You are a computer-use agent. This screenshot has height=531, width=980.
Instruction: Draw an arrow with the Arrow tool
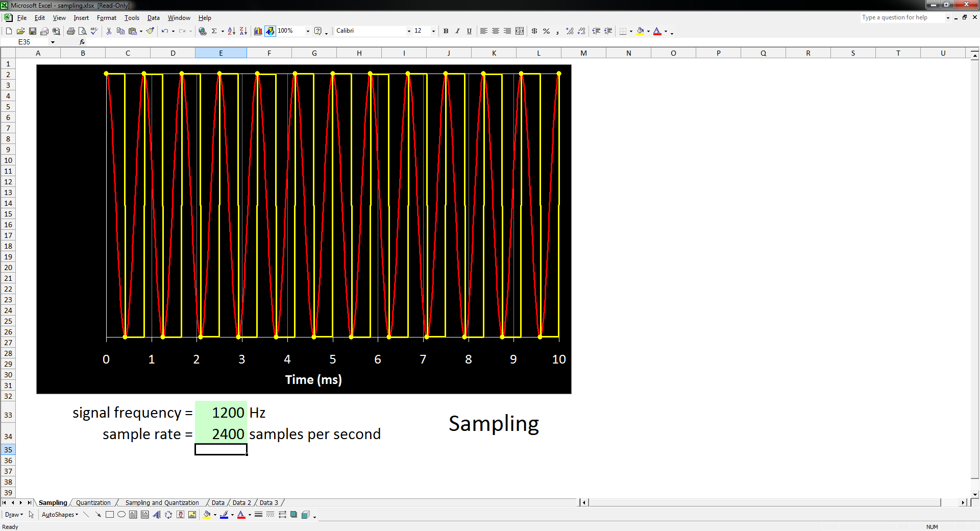[x=97, y=515]
